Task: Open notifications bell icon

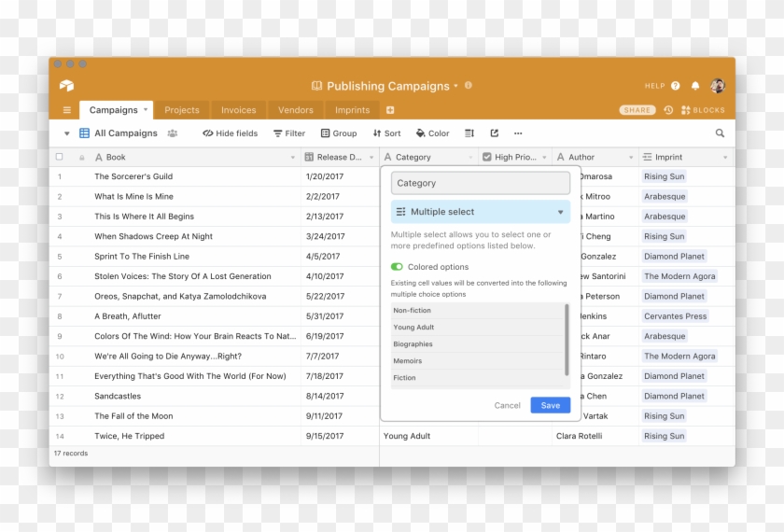Action: [695, 86]
